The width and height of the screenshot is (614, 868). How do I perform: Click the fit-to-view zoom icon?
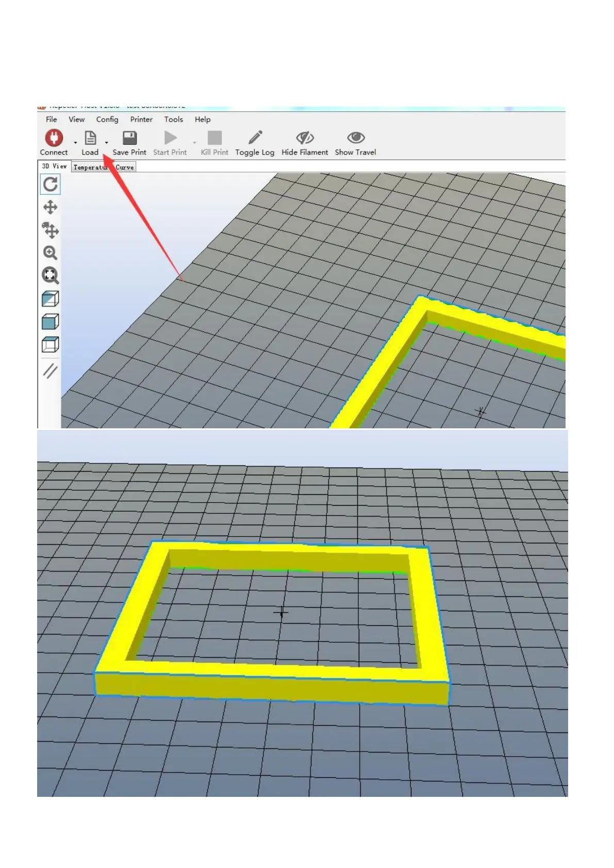point(50,275)
